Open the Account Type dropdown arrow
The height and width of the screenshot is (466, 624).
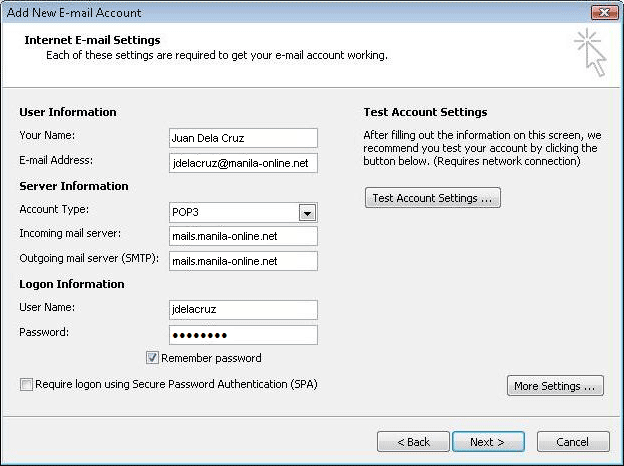click(307, 213)
